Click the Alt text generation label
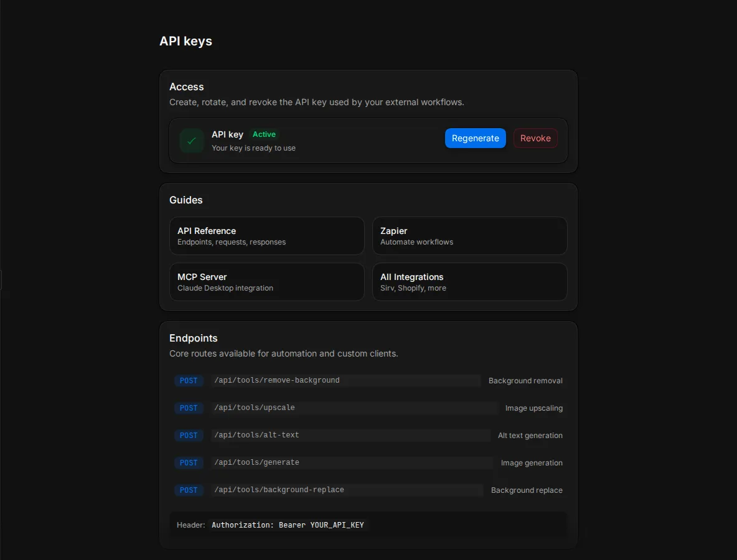Viewport: 737px width, 560px height. pyautogui.click(x=530, y=436)
